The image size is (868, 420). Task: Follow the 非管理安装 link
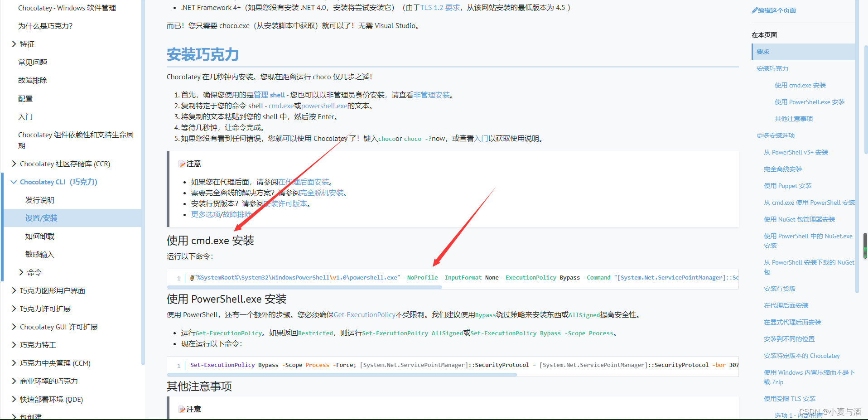[x=432, y=95]
